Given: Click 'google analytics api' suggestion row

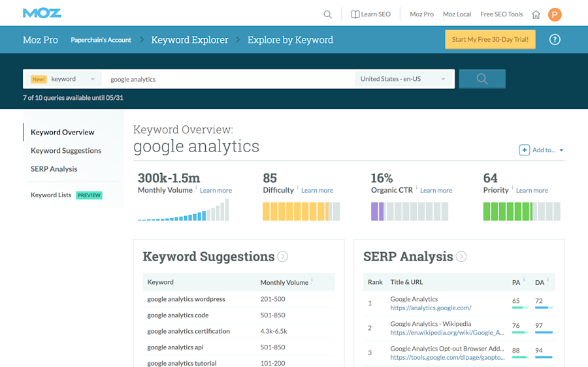Looking at the screenshot, I should (x=238, y=347).
